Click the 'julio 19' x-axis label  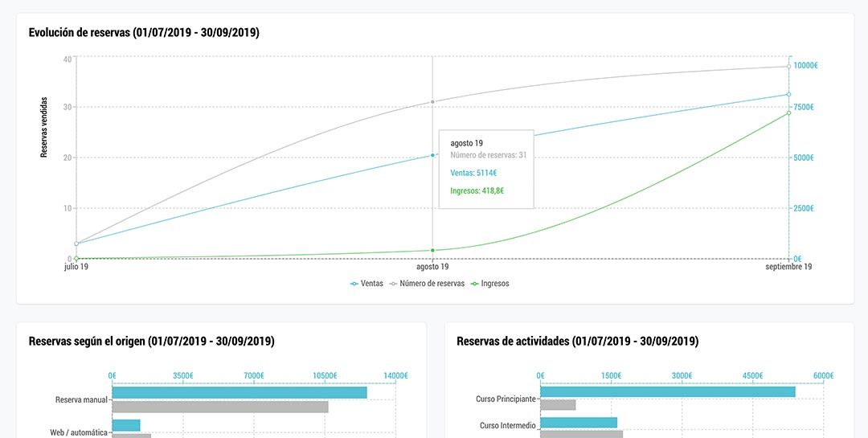76,267
